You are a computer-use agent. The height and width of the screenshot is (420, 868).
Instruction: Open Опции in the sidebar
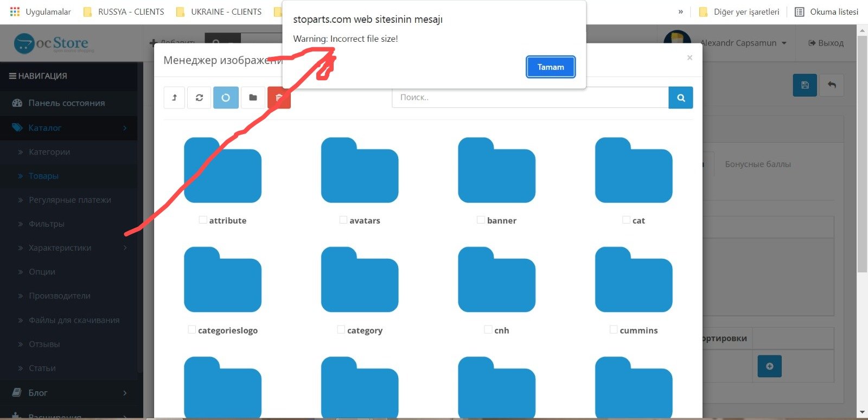(x=42, y=272)
